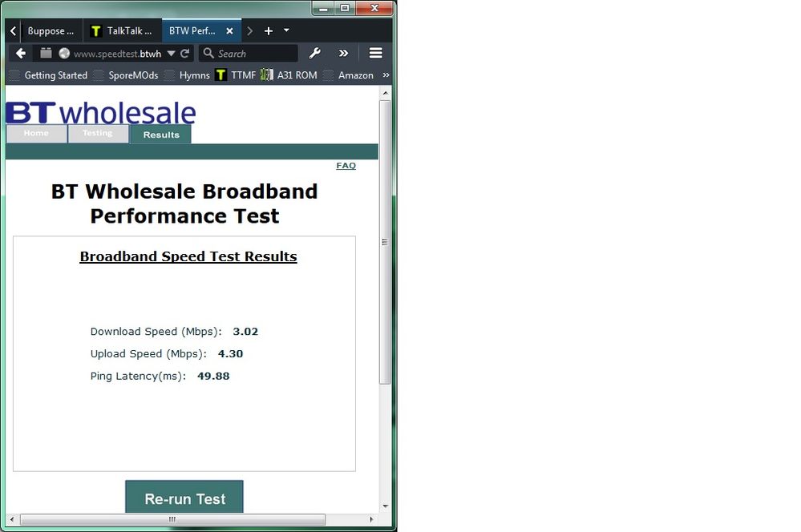This screenshot has width=801, height=532.
Task: List all tabs using the dropdown arrow
Action: [286, 30]
